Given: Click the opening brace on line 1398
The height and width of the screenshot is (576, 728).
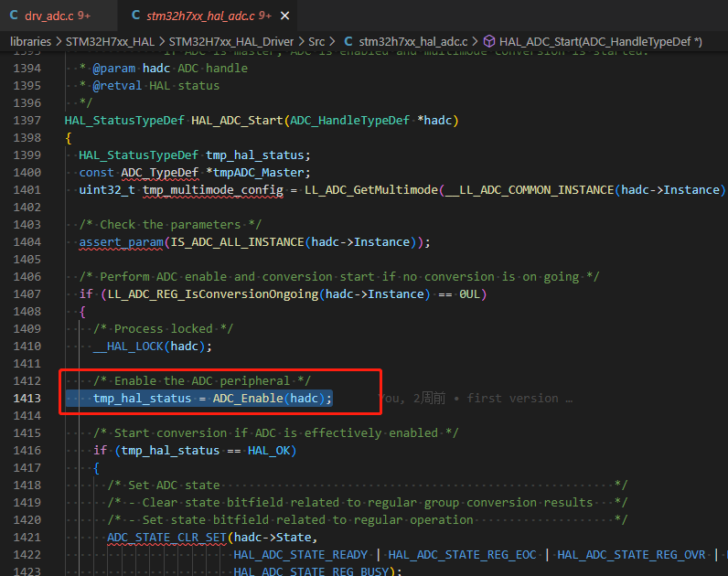Looking at the screenshot, I should (69, 138).
